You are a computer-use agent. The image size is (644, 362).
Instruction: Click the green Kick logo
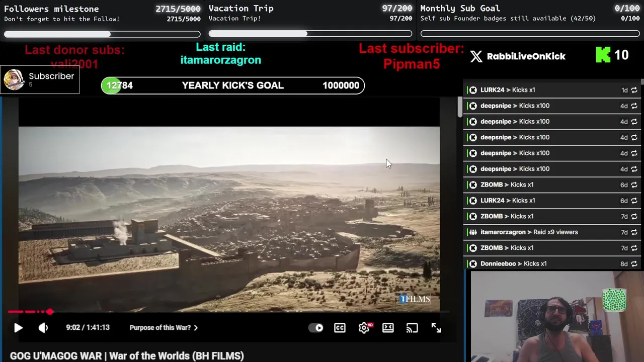[x=603, y=55]
